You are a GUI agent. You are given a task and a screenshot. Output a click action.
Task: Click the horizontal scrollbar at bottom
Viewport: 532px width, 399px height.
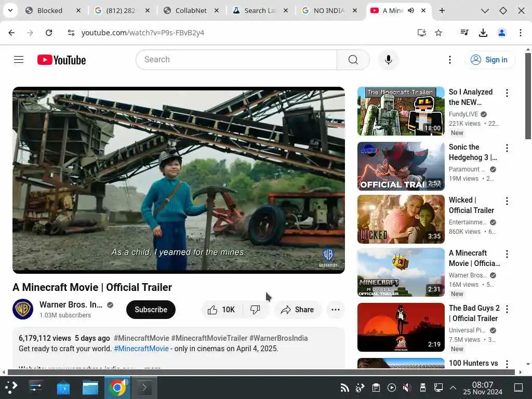click(x=261, y=372)
